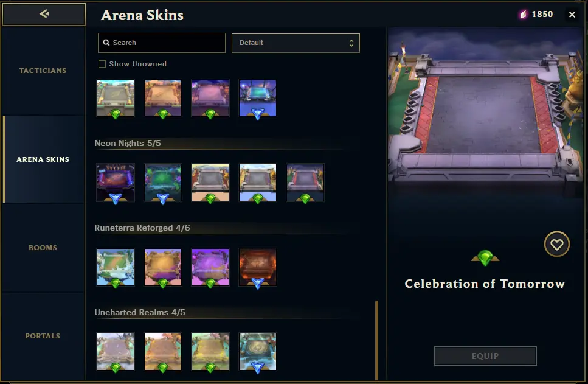Screen dimensions: 588x384
Task: Click the pink currency shard icon
Action: (523, 14)
